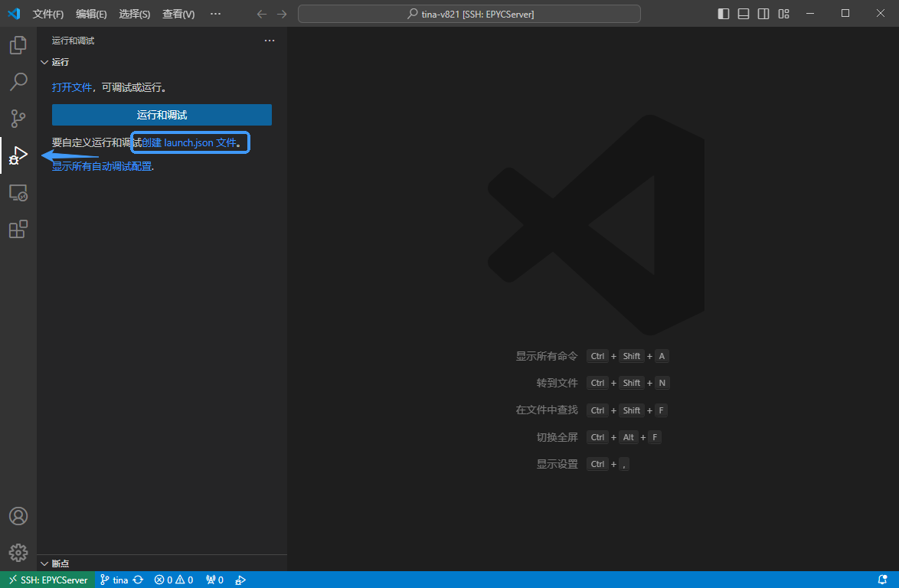Screen dimensions: 899x588
Task: Click the notifications bell in status bar
Action: [x=882, y=580]
